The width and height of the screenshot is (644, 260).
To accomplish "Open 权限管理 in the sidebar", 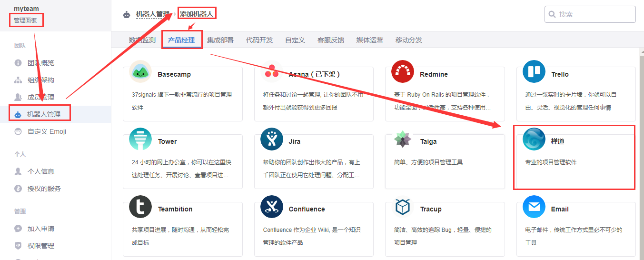I will [41, 246].
